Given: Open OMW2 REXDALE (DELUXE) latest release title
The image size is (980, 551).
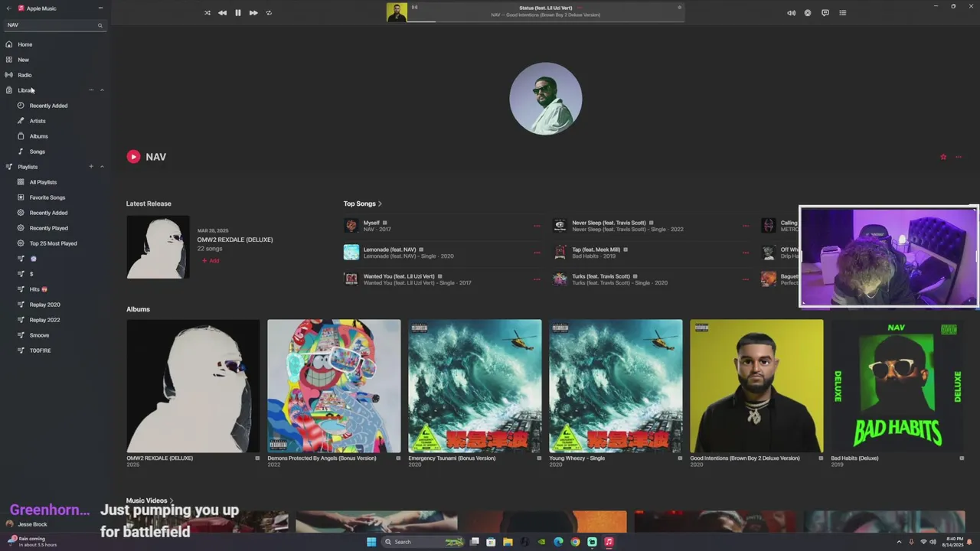Looking at the screenshot, I should point(235,240).
